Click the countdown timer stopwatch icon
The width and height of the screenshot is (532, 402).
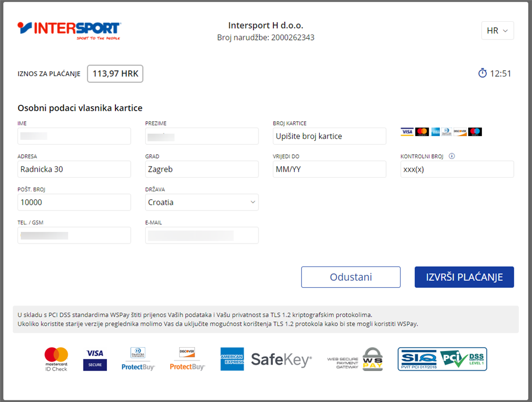click(482, 73)
